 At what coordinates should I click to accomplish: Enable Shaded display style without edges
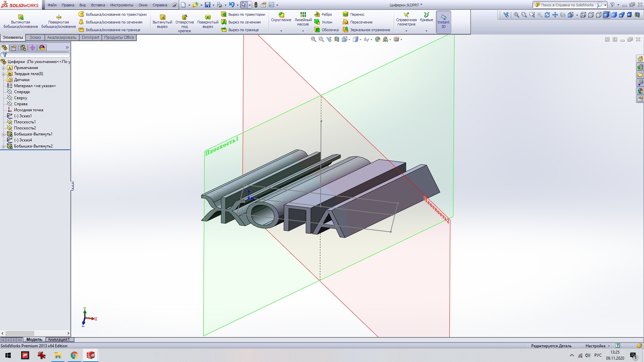(614, 15)
